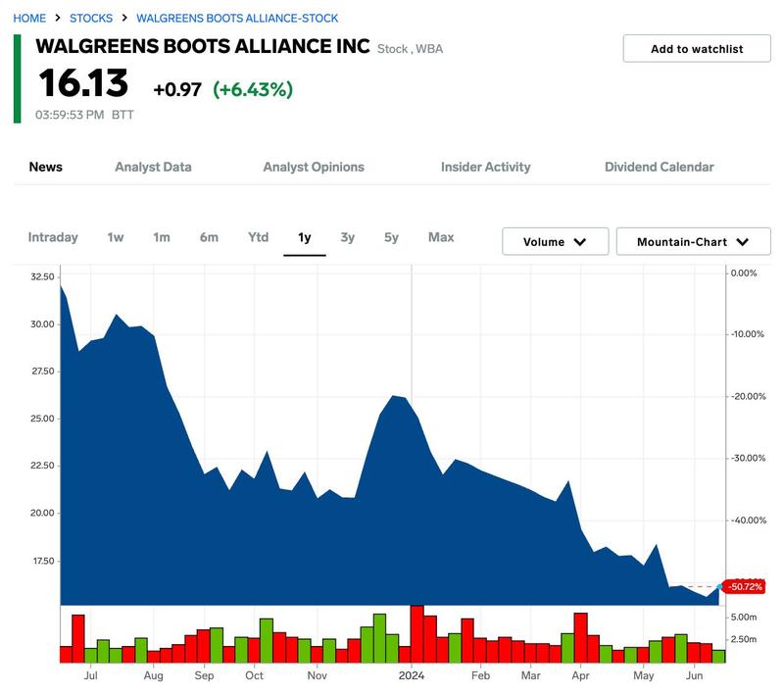Click the stock price 16.13
The image size is (784, 694).
[83, 83]
